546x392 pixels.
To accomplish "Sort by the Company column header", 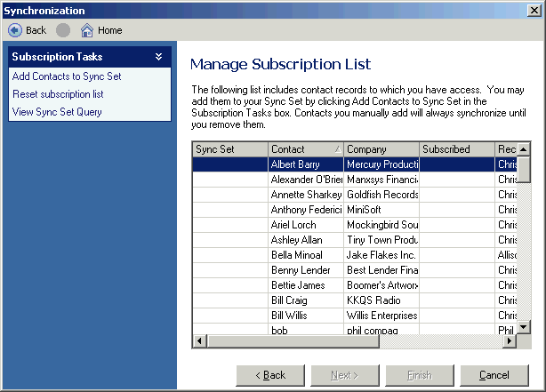I will coord(381,149).
